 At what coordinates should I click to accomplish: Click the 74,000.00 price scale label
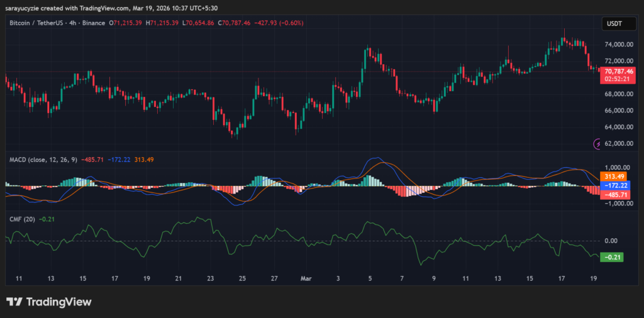click(x=617, y=45)
